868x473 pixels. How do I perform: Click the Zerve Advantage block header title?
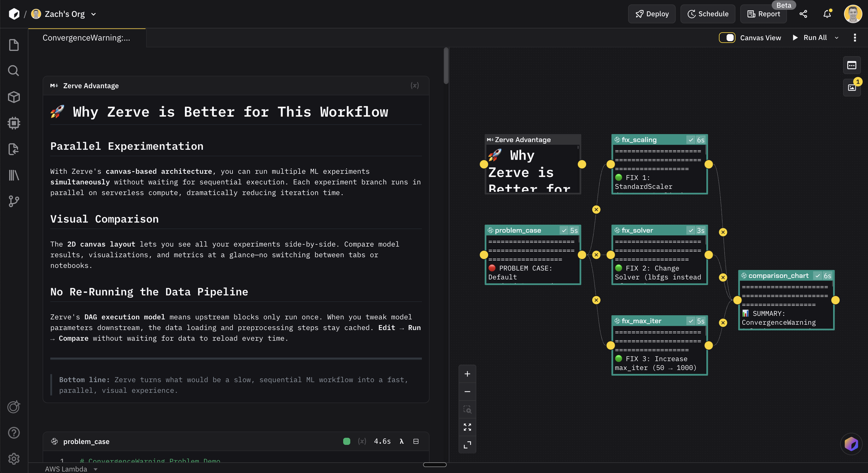[x=91, y=85]
